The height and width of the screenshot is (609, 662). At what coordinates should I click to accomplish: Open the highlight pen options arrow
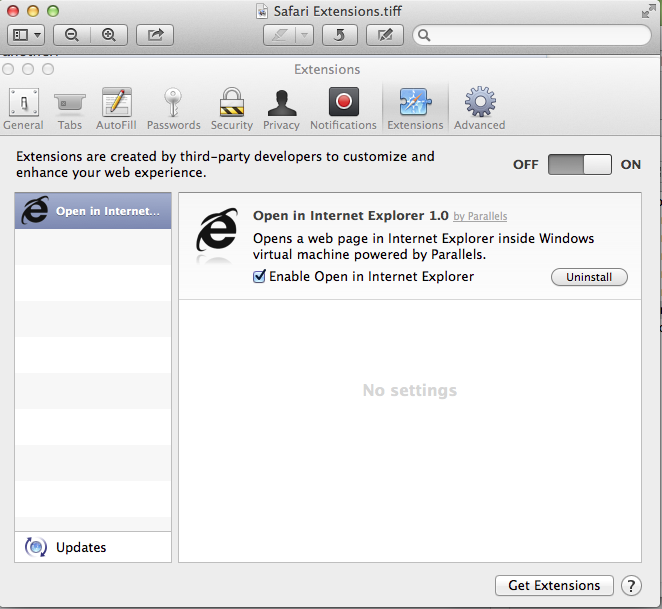tap(304, 35)
